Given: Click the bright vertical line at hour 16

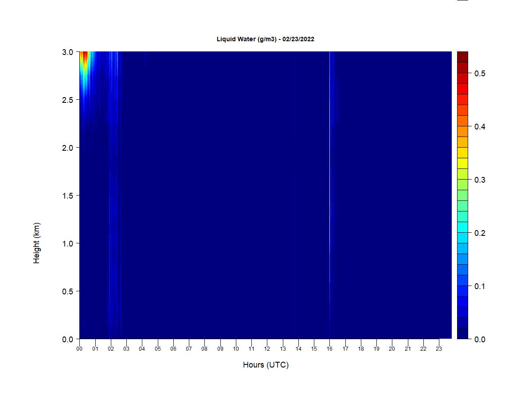Looking at the screenshot, I should pyautogui.click(x=329, y=195).
